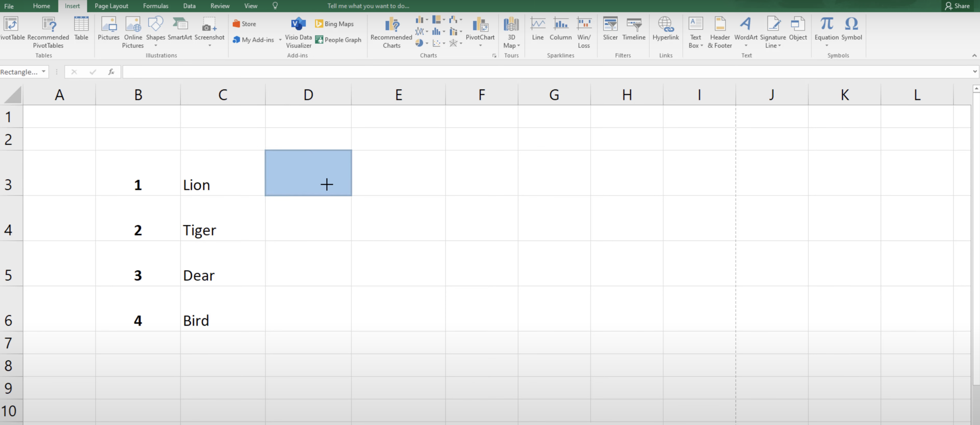980x425 pixels.
Task: Open Charts group dialog launcher
Action: click(494, 55)
